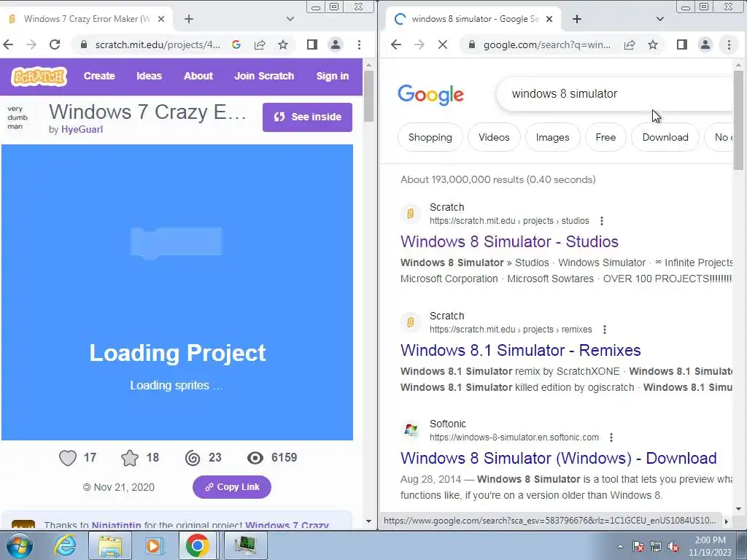Click the Google logo
The image size is (747, 560).
430,95
